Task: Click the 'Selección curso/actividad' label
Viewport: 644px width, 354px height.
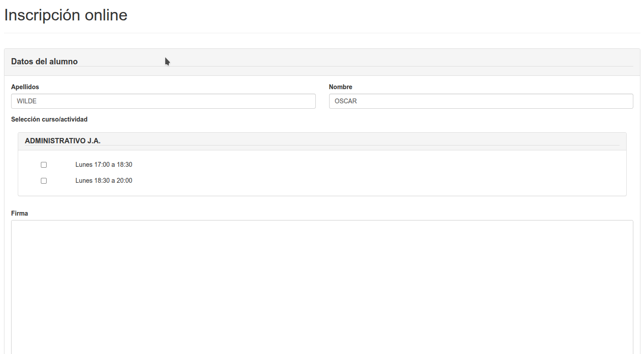Action: tap(49, 119)
